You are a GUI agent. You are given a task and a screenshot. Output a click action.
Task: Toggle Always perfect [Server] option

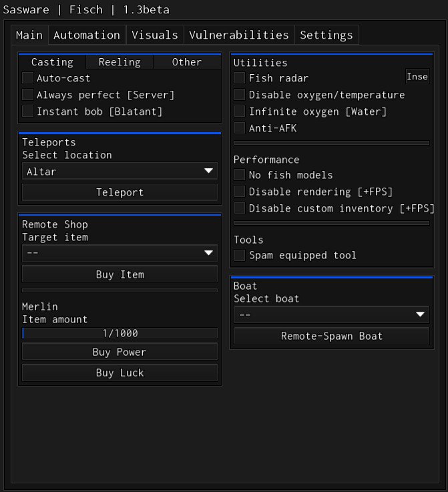click(x=27, y=95)
